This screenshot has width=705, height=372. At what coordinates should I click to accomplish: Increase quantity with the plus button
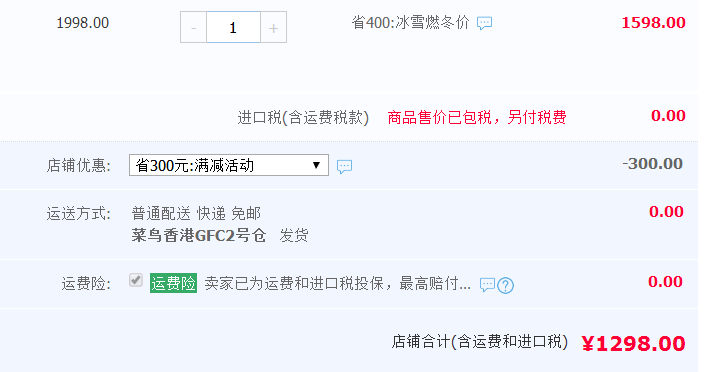pos(273,27)
